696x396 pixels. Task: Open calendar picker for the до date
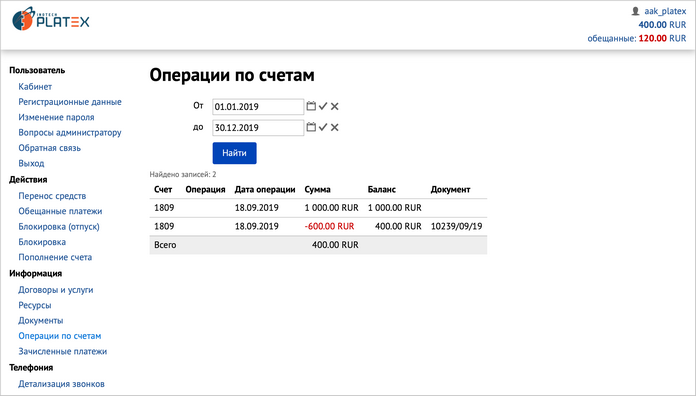[311, 127]
